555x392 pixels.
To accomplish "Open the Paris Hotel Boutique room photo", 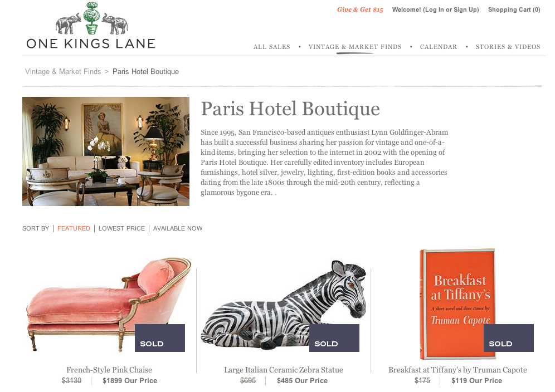I will [106, 151].
